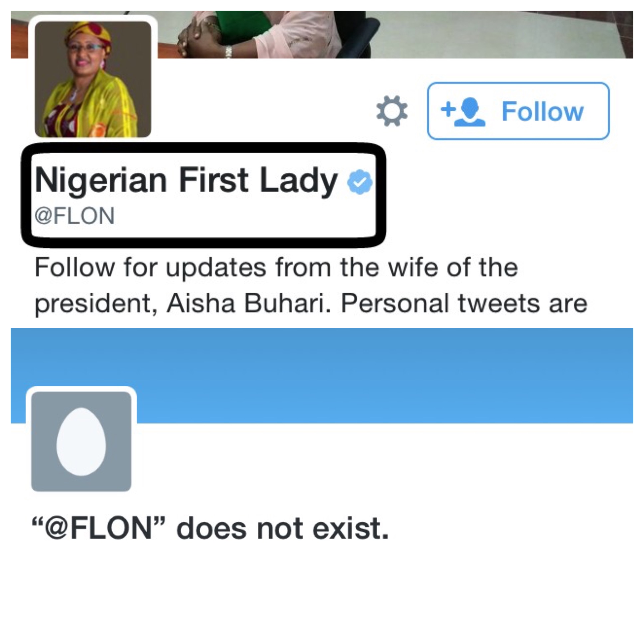Click the "Nigerian First Lady" display name

point(186,181)
